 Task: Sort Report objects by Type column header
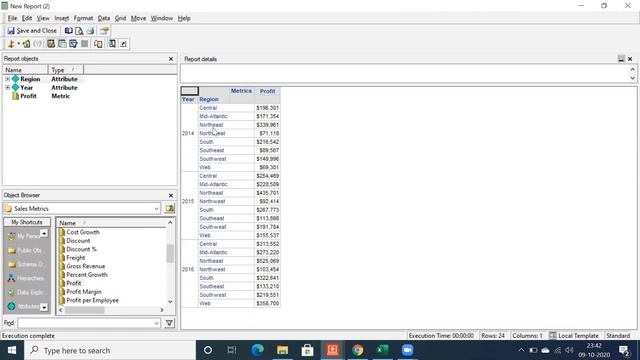tap(66, 70)
